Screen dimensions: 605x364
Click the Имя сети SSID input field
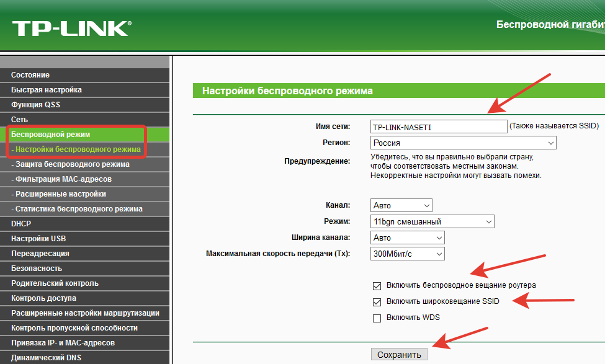click(x=439, y=127)
